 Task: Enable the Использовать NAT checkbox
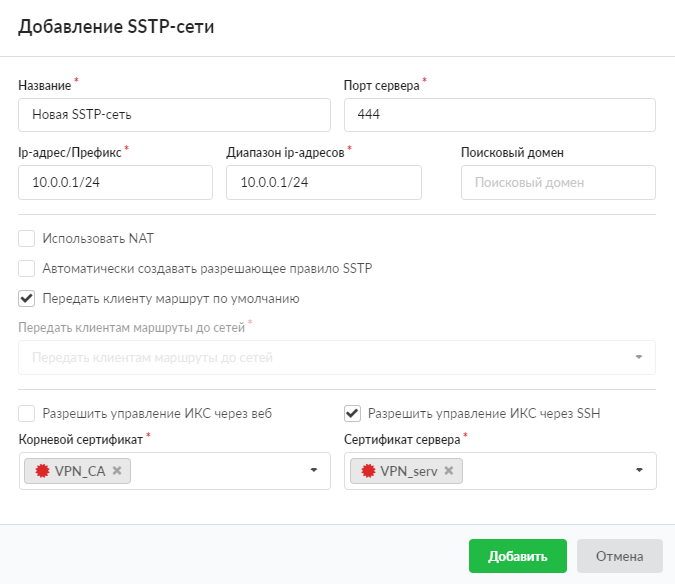pyautogui.click(x=26, y=238)
